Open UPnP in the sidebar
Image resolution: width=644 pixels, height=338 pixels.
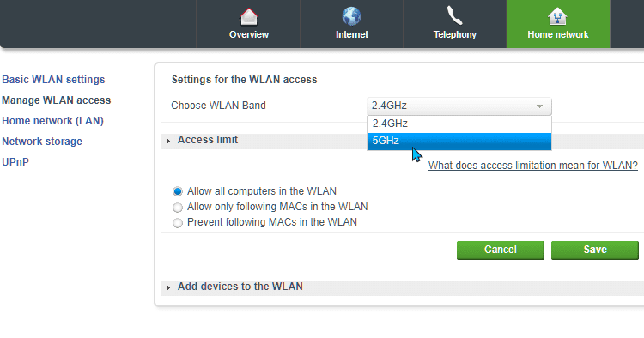click(15, 162)
